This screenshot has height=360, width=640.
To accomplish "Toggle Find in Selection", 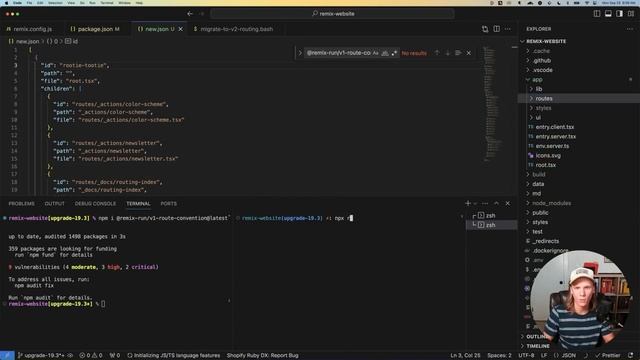I will pyautogui.click(x=458, y=53).
